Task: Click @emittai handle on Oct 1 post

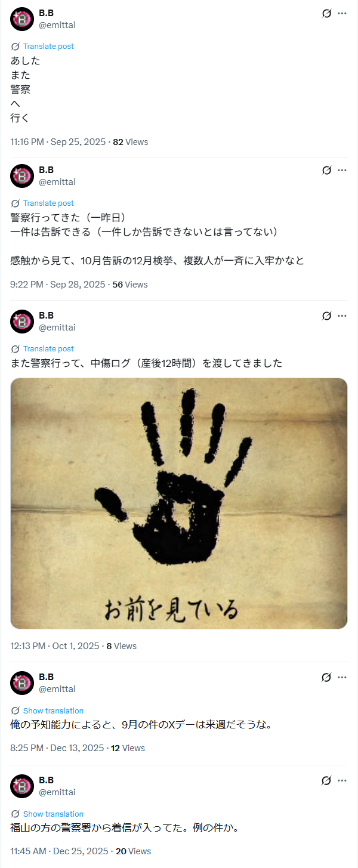Action: 57,327
